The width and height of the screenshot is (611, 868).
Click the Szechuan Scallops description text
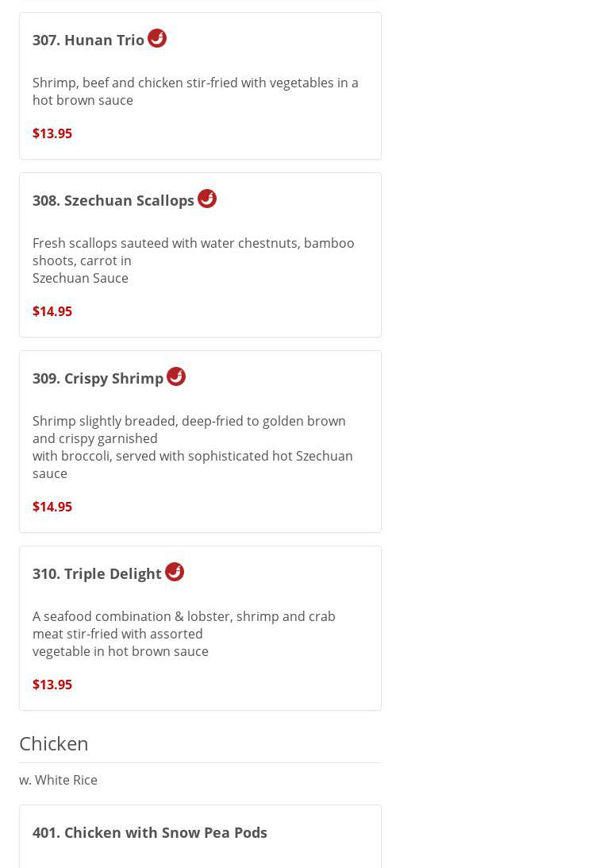pos(193,260)
